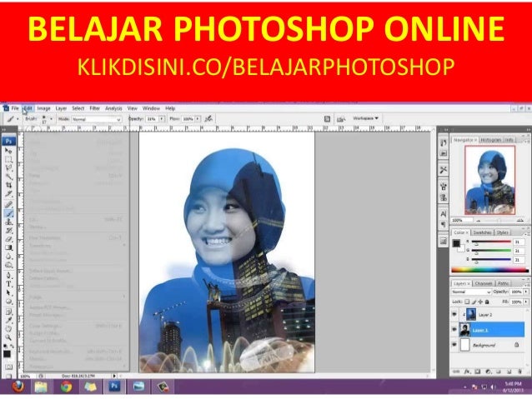532x399 pixels.
Task: Open the brush Mode dropdown
Action: tap(97, 119)
